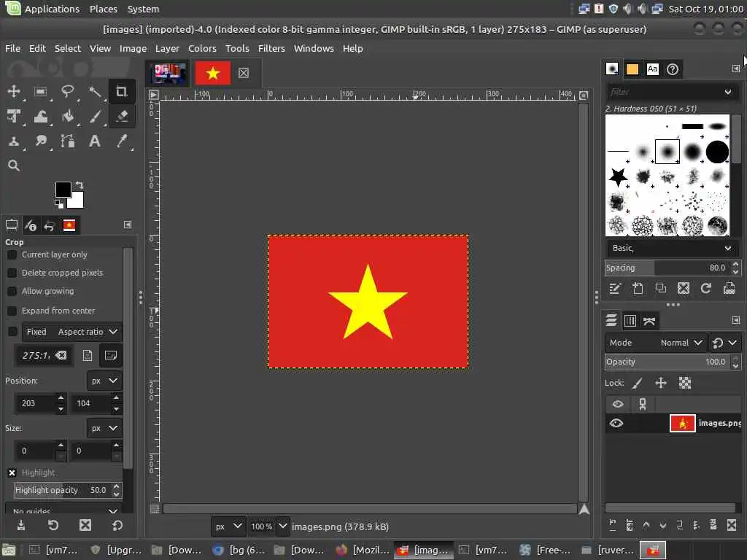The image size is (747, 560).
Task: Set crop aspect to landscape orientation
Action: tap(111, 355)
